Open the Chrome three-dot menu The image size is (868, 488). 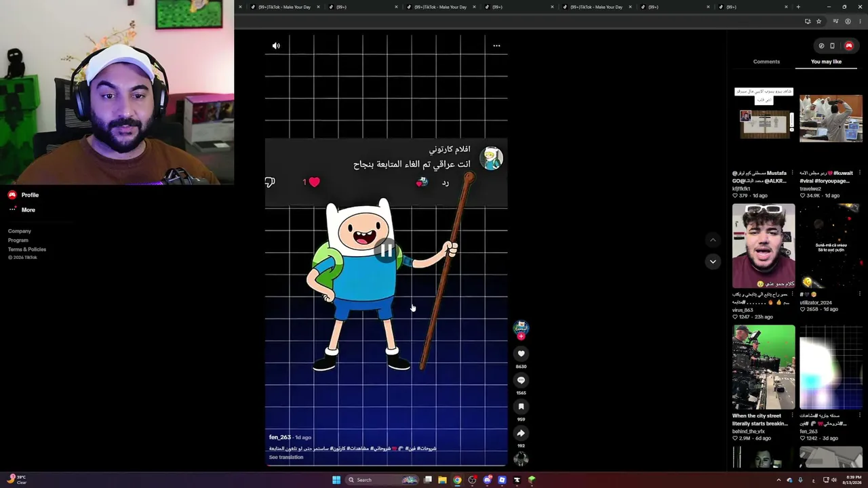[x=859, y=22]
